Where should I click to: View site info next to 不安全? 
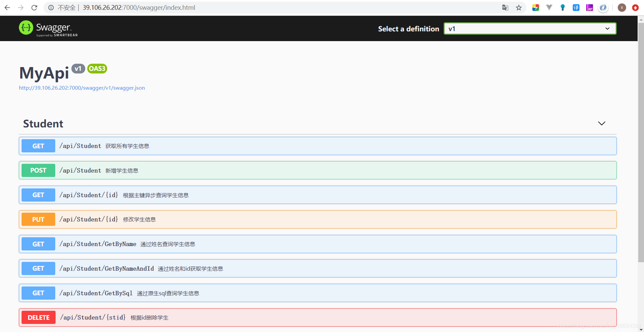51,7
